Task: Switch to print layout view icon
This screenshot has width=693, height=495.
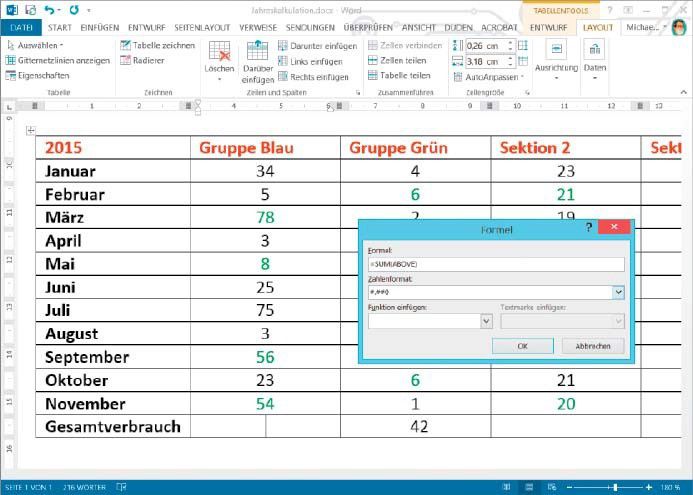Action: tap(529, 487)
